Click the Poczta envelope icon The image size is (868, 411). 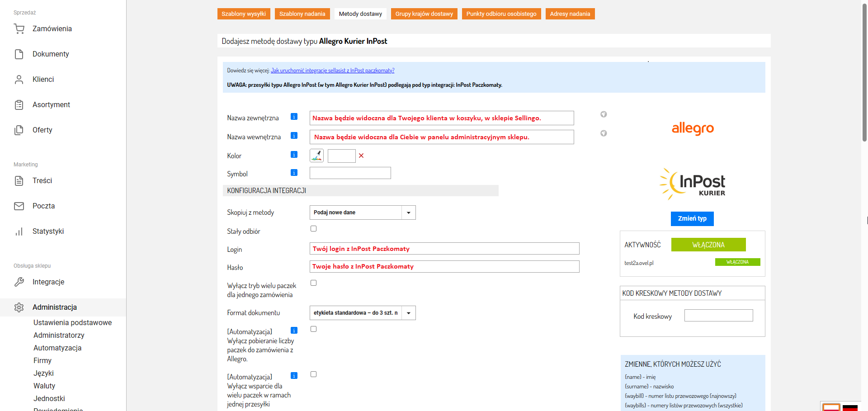(19, 206)
